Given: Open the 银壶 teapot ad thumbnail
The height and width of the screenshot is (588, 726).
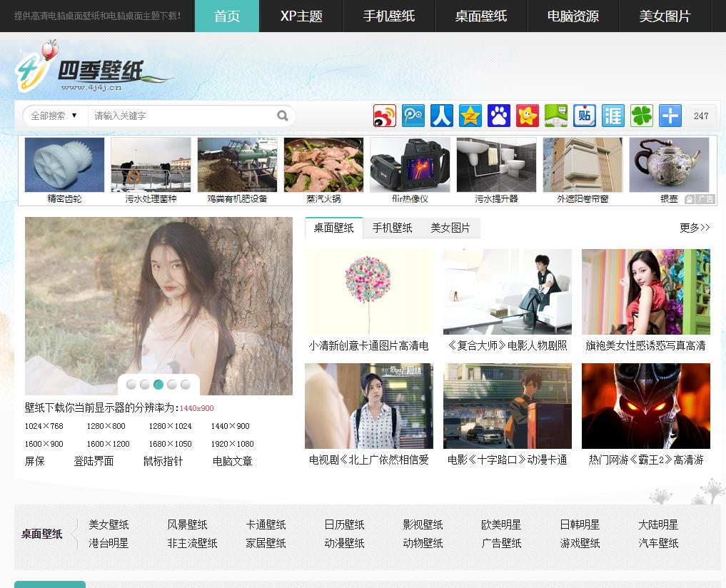Looking at the screenshot, I should [669, 165].
